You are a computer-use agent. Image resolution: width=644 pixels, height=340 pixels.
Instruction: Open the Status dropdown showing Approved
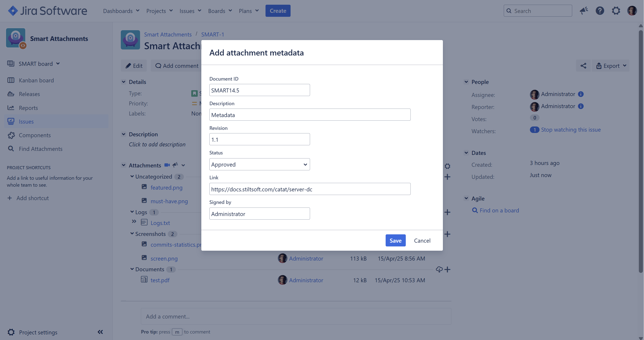tap(259, 164)
